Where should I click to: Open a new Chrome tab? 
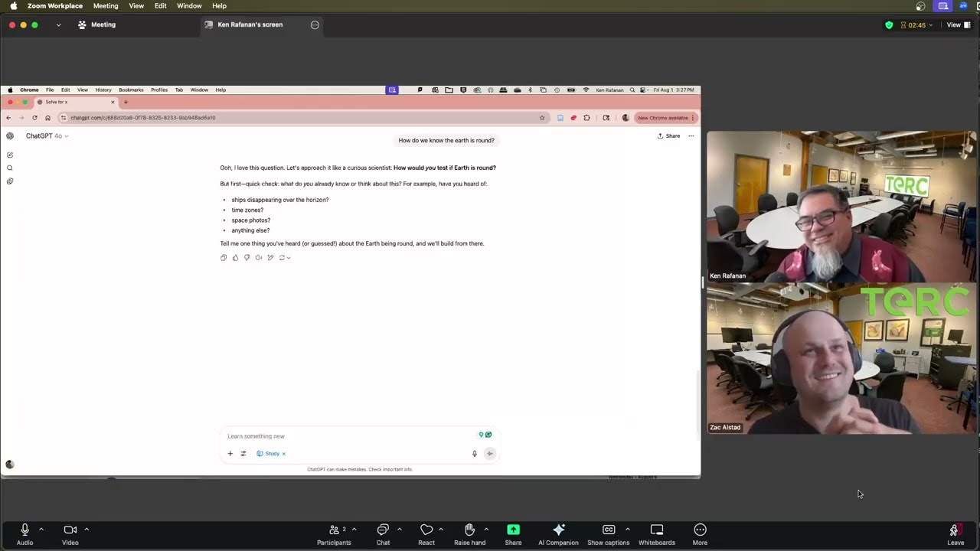pos(126,102)
